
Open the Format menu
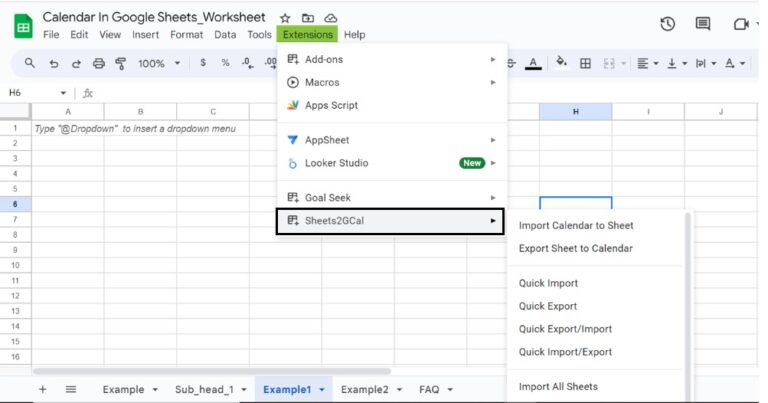click(x=187, y=35)
